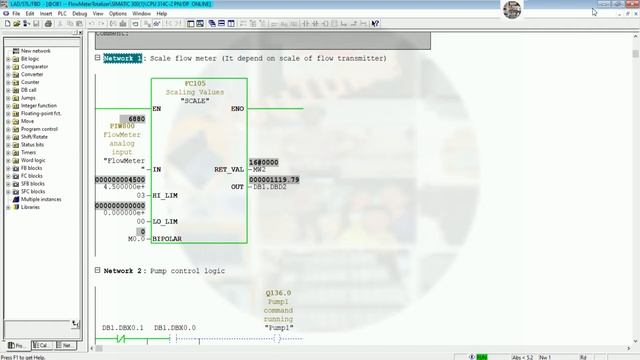This screenshot has height=360, width=640.
Task: Select the Program control tree item
Action: (39, 129)
